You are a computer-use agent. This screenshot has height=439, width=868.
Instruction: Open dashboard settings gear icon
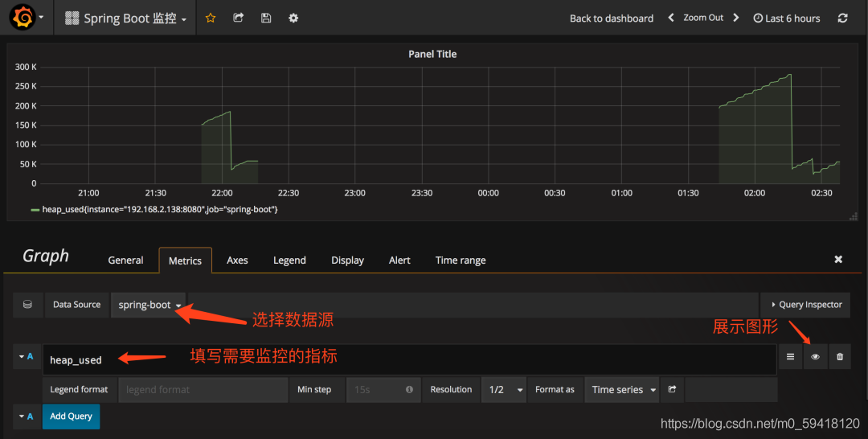click(x=293, y=18)
